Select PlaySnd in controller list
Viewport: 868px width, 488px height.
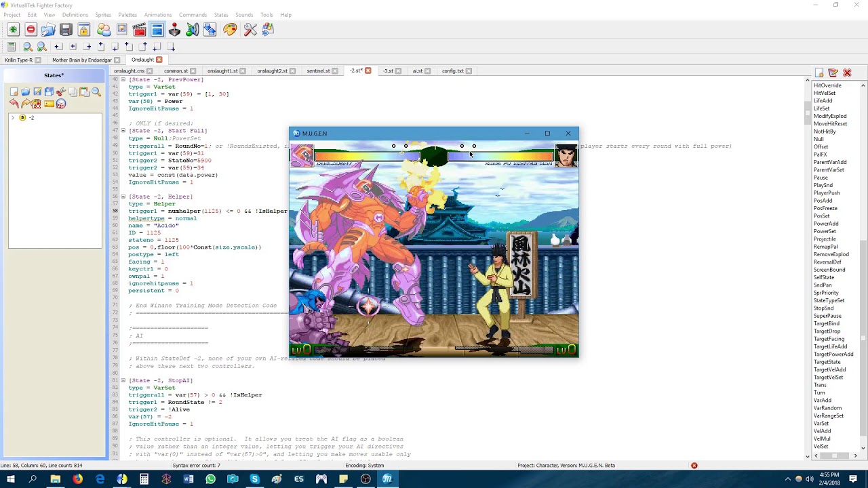[x=823, y=185]
